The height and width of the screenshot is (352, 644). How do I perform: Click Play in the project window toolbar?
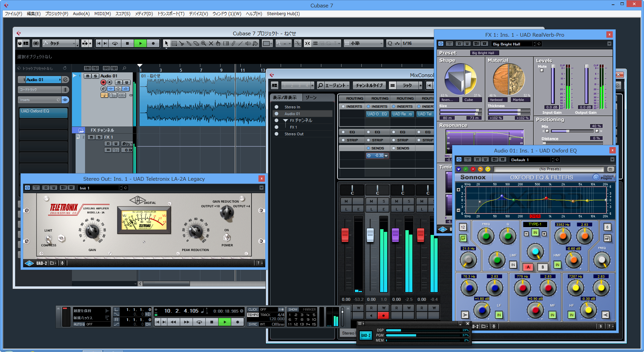click(x=140, y=43)
